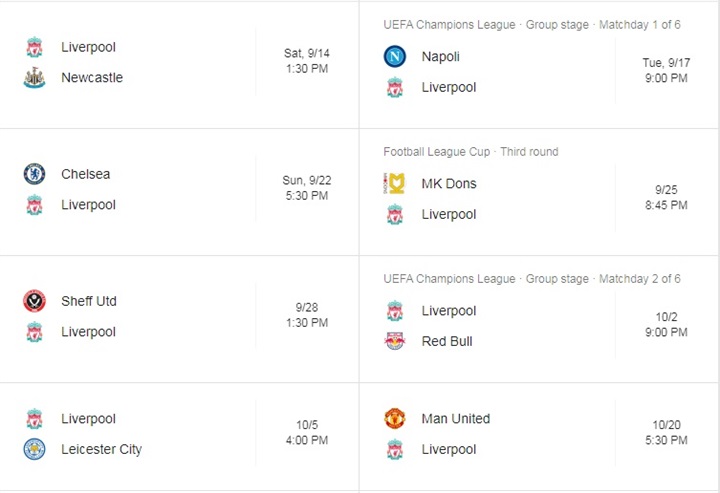Click Liverpool crest in Newcastle fixture

pos(34,47)
